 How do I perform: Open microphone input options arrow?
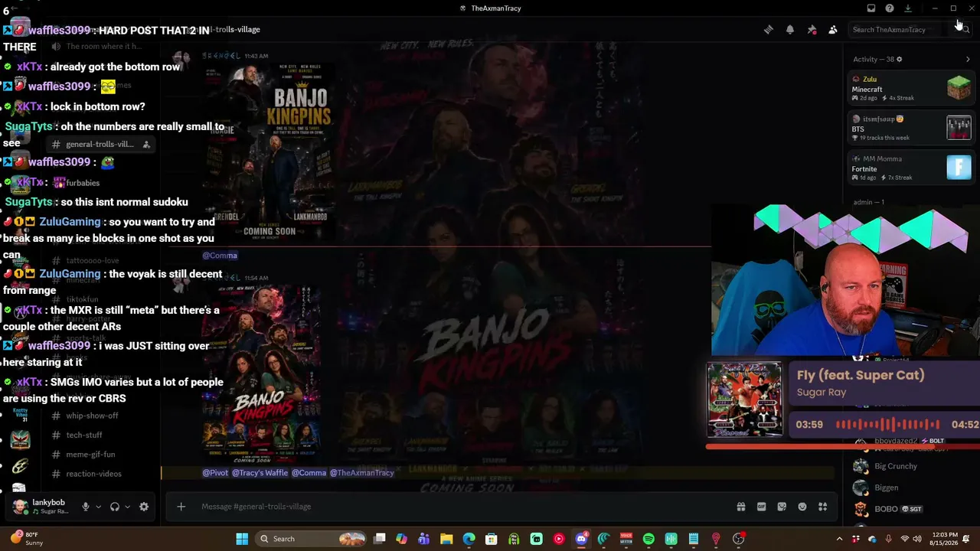point(98,507)
